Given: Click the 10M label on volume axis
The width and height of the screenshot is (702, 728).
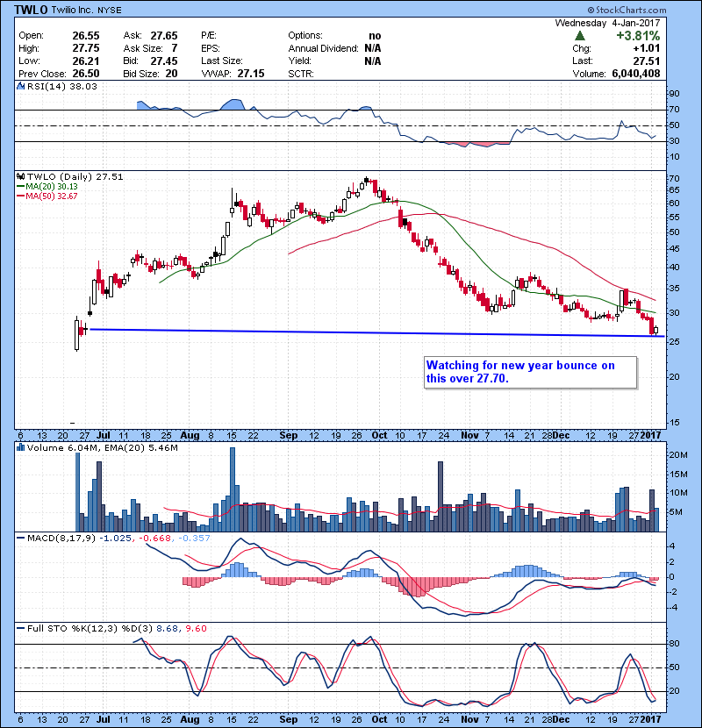Looking at the screenshot, I should [x=677, y=493].
